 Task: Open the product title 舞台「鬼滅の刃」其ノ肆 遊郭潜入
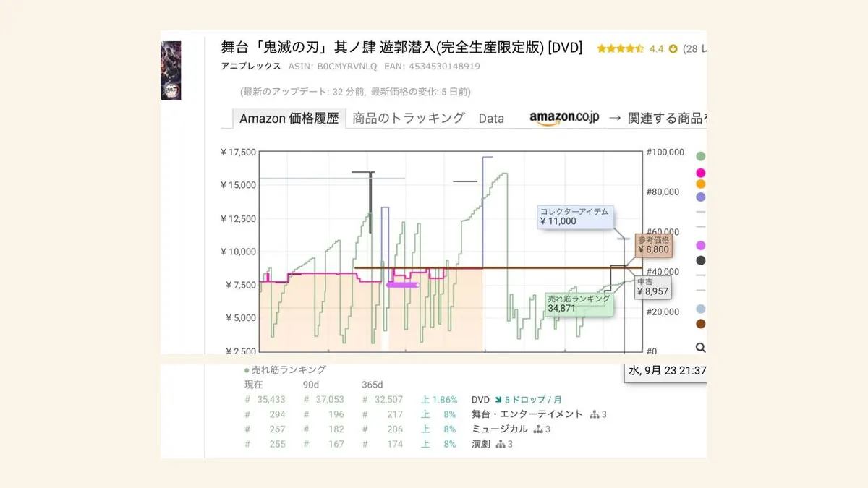pos(401,48)
